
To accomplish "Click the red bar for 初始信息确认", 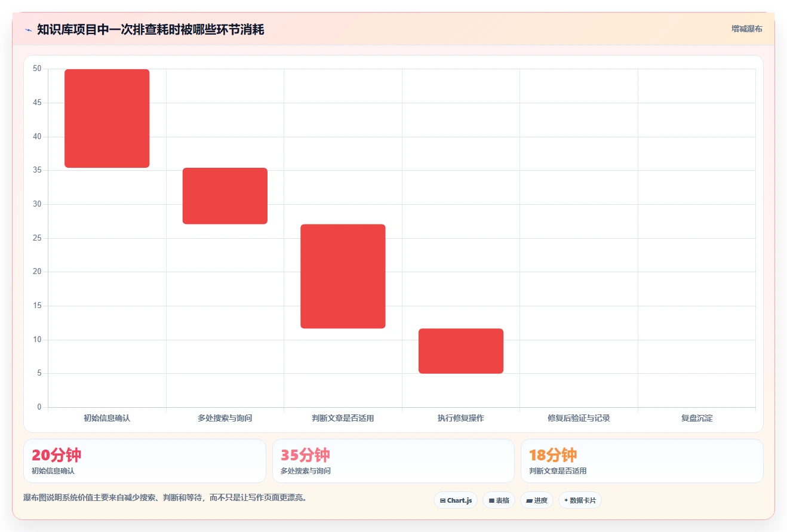I will click(107, 118).
